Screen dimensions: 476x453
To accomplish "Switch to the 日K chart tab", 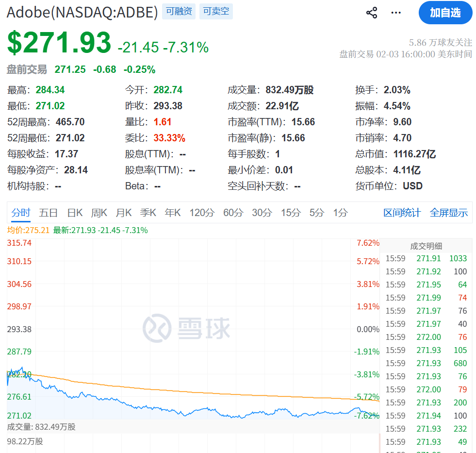I will click(75, 212).
